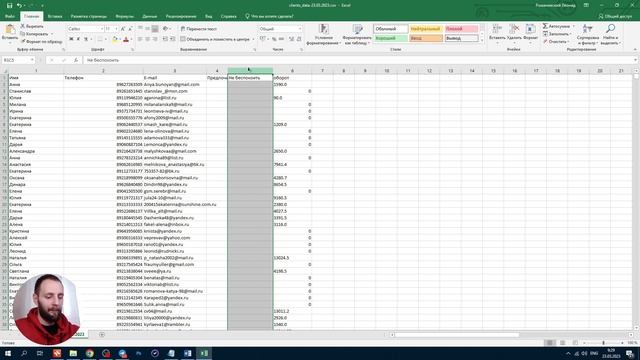Open the font size dropdown
Viewport: 640px width, 360px height.
pyautogui.click(x=116, y=29)
